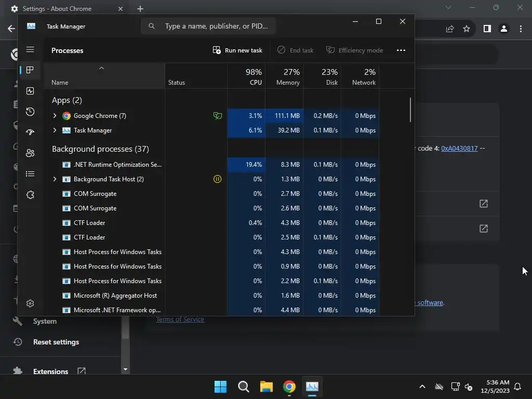Sort by CPU column header
532x399 pixels.
coord(246,76)
